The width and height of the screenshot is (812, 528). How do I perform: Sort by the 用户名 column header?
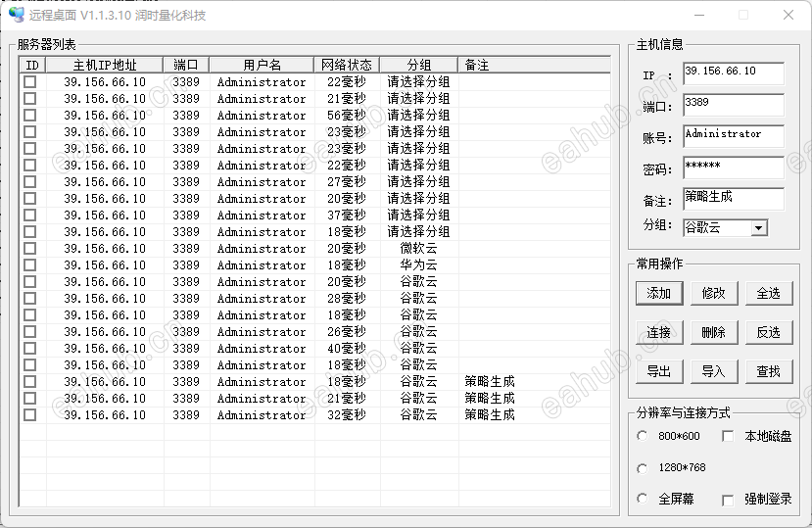(263, 65)
